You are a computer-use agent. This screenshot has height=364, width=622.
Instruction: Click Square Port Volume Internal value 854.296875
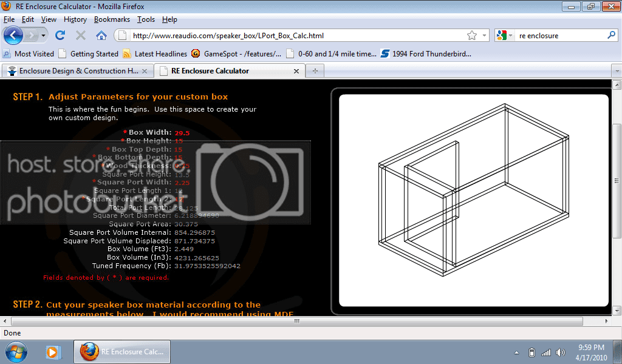[194, 232]
